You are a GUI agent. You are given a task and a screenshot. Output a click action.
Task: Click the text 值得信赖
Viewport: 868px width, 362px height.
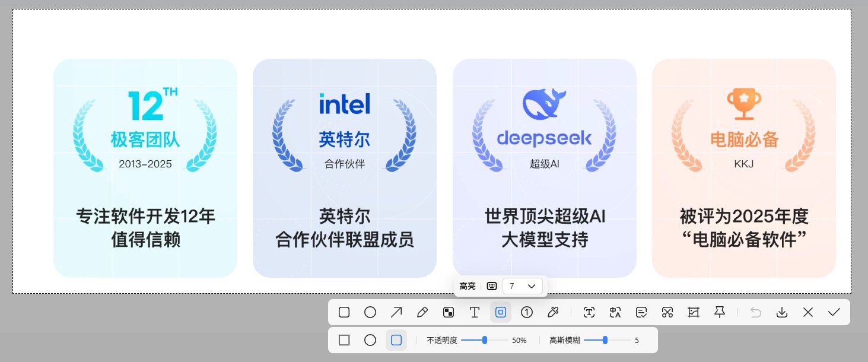145,240
